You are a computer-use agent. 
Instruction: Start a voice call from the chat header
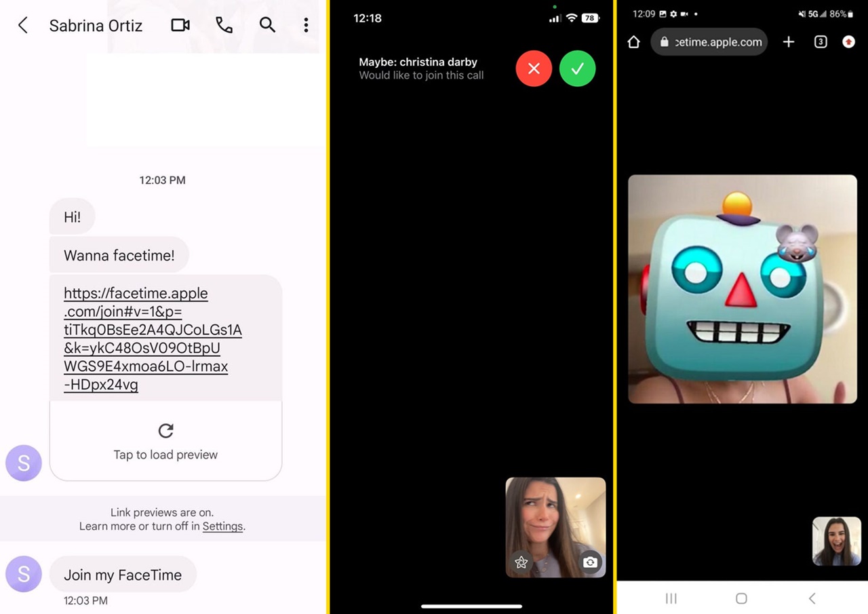[x=224, y=25]
